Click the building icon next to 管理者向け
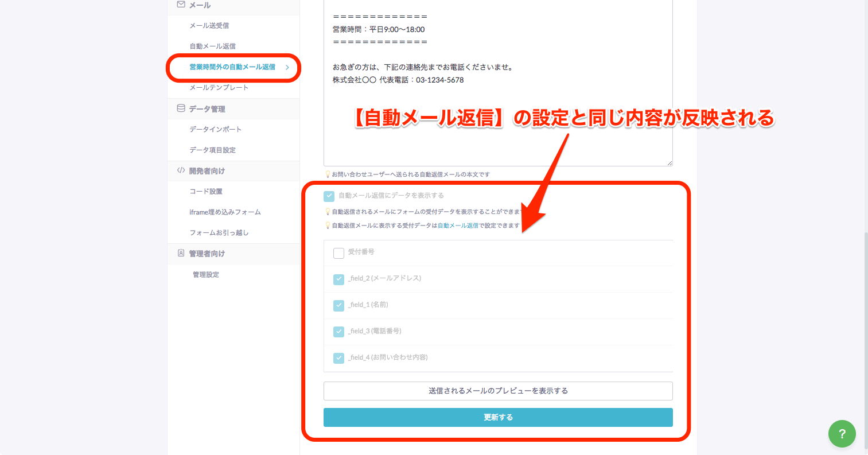Viewport: 868px width, 455px height. click(181, 253)
